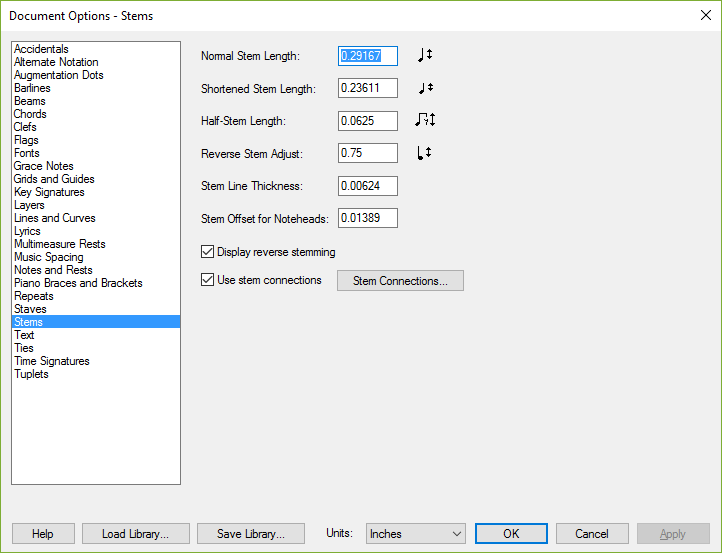Image resolution: width=722 pixels, height=553 pixels.
Task: Select Tuplets in the category list
Action: click(x=31, y=374)
